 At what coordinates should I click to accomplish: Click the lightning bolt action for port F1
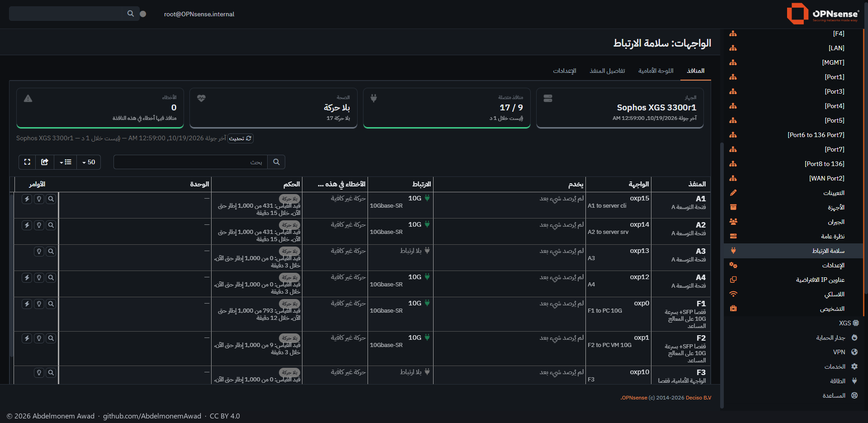(27, 304)
